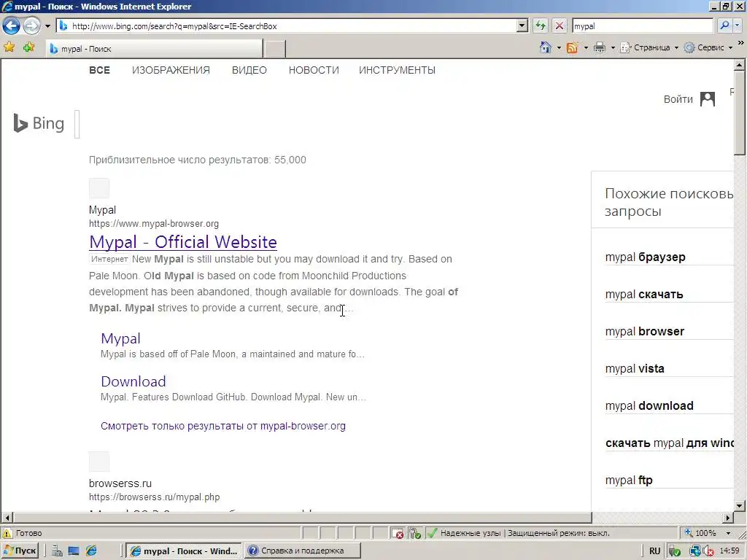This screenshot has width=747, height=560.
Task: Click the RSS feeds icon
Action: click(572, 47)
